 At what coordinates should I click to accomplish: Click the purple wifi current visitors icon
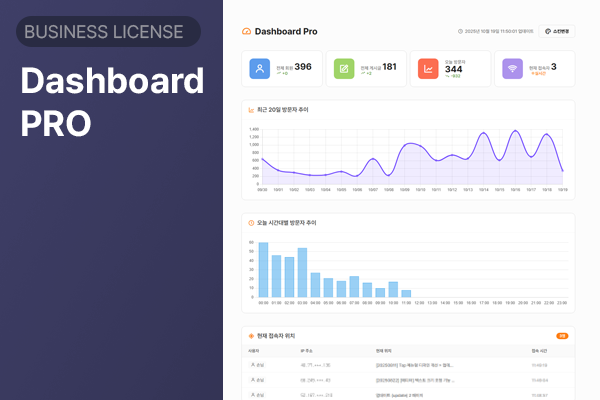[x=513, y=69]
